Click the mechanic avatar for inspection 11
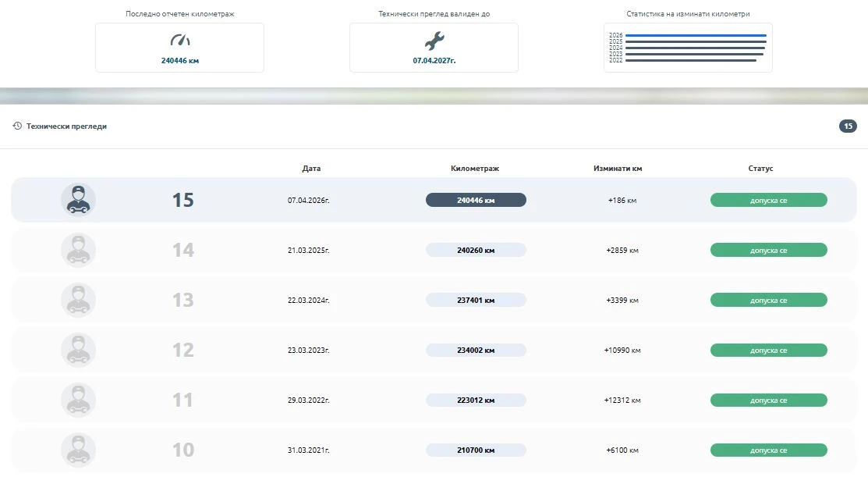Screen dimensions: 868x477 78,400
